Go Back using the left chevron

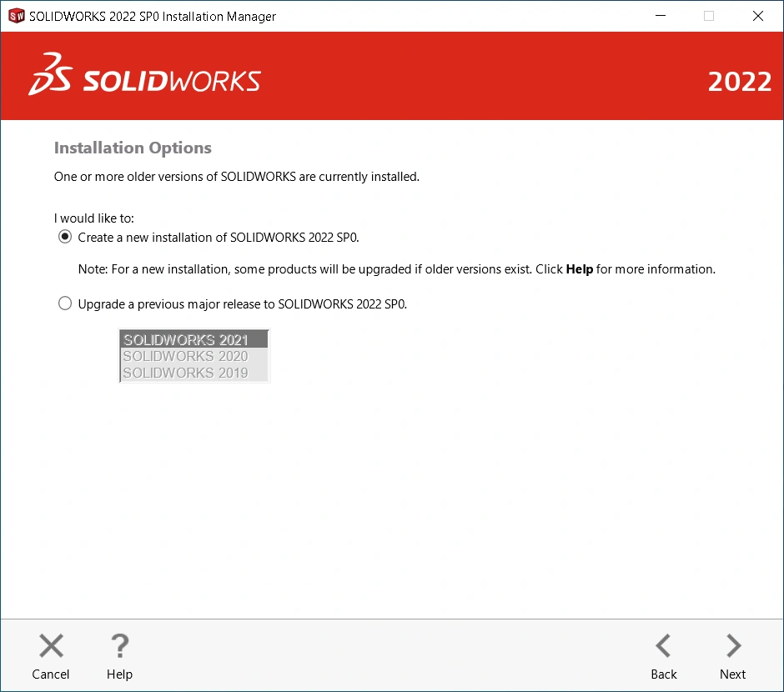[x=663, y=645]
